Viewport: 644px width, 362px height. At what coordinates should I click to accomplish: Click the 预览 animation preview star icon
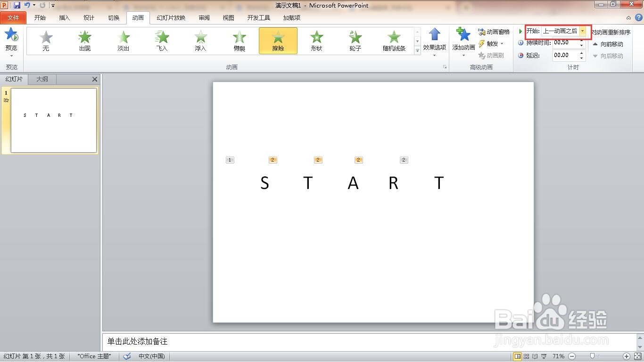pyautogui.click(x=11, y=35)
